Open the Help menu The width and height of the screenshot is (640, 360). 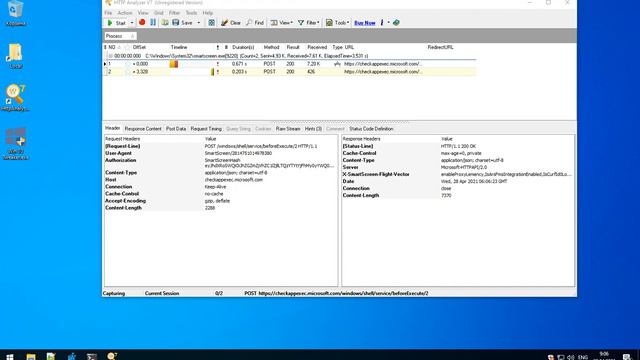click(208, 13)
